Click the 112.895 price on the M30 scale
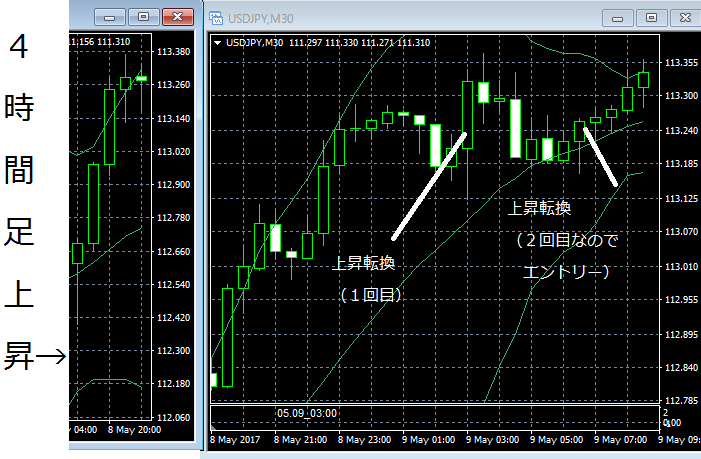This screenshot has height=459, width=701. [681, 334]
